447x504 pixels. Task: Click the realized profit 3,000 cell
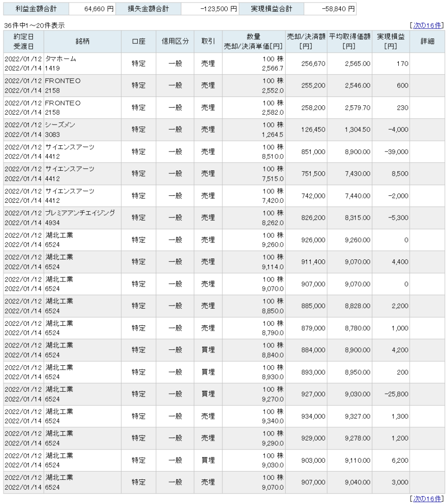point(391,482)
